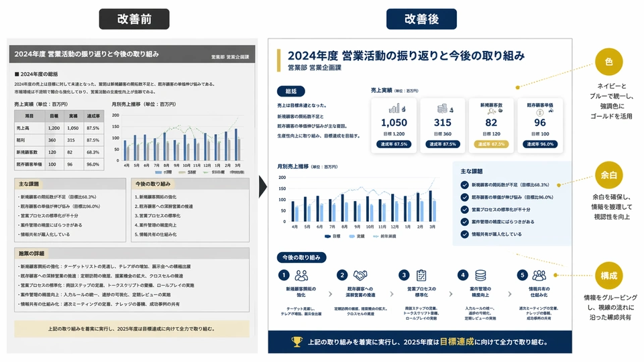Screen dimensions: 644x362
Task: Click the large 82 value in 改善後 slide
Action: coord(491,123)
